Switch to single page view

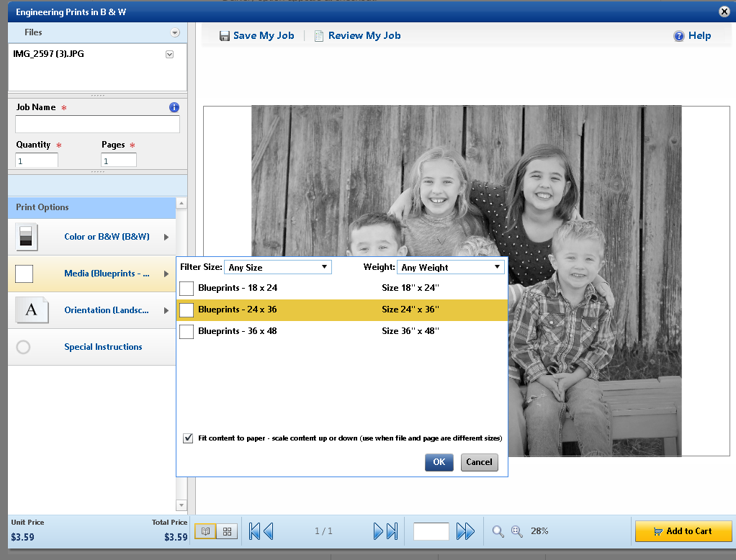205,532
